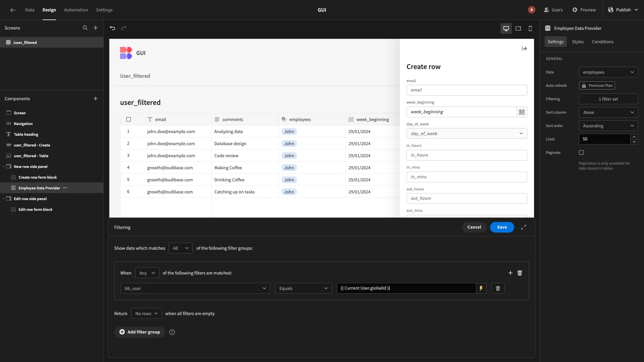644x362 pixels.
Task: Click the Premium Plan auto-refresh badge
Action: [x=597, y=85]
